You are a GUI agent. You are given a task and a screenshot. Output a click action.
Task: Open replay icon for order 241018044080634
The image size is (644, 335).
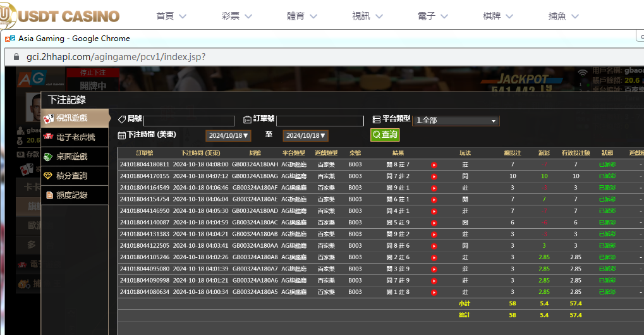coord(434,293)
